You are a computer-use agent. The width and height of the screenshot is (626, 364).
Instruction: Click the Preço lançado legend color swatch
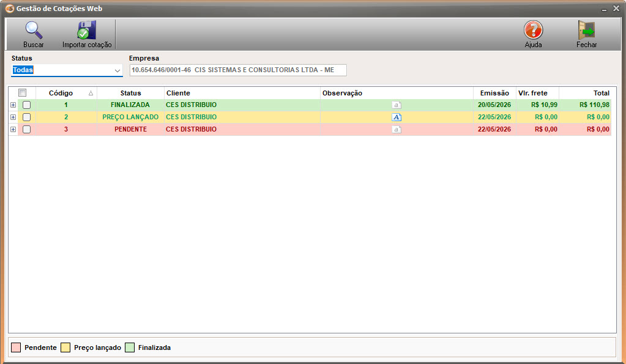pos(65,347)
